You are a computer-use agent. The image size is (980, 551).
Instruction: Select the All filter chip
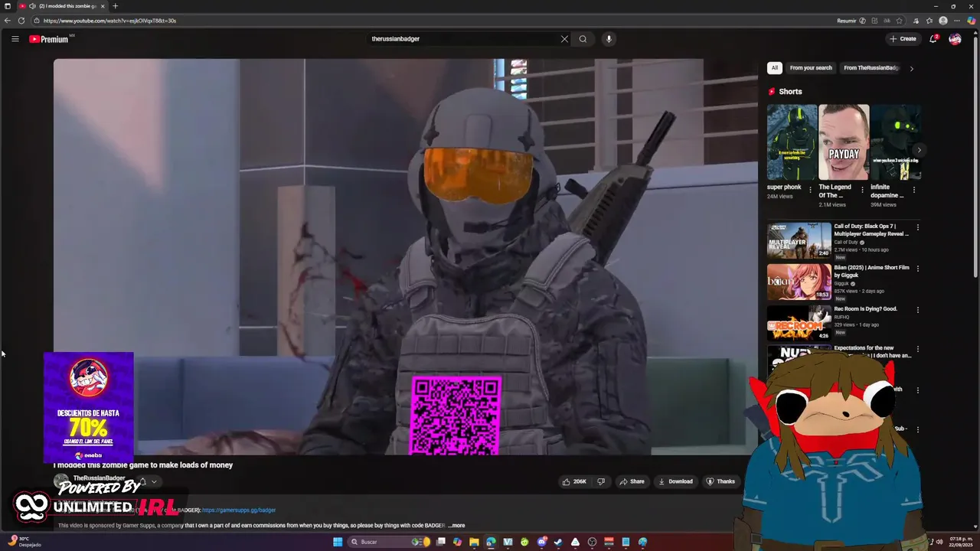tap(774, 68)
